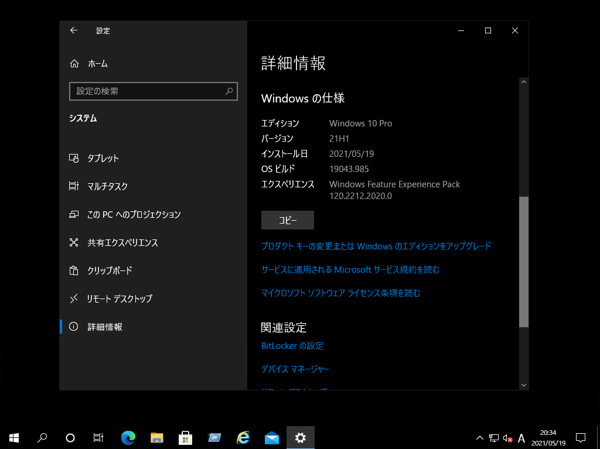600x449 pixels.
Task: Click the scrollbar up arrow
Action: (524, 82)
